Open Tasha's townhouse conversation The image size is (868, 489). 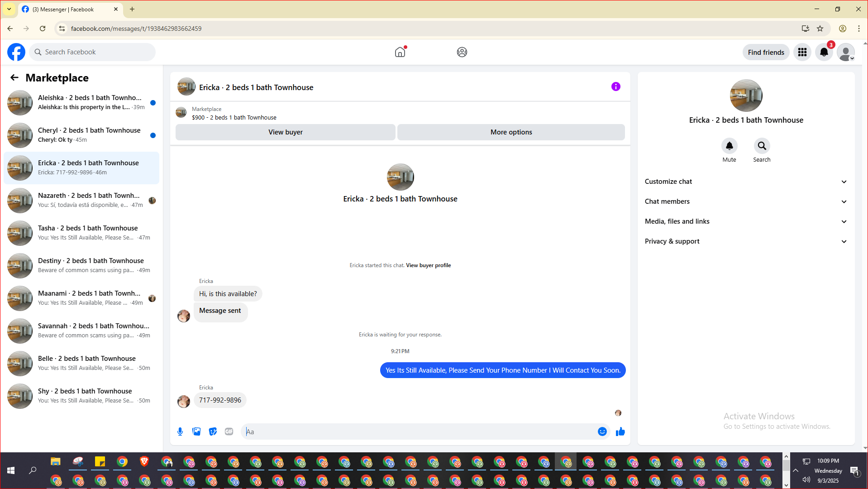tap(81, 233)
